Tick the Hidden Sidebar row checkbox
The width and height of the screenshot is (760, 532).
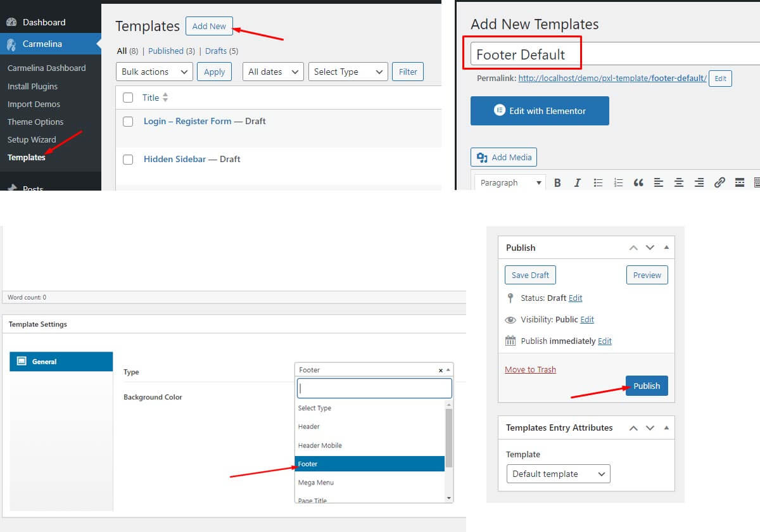128,160
